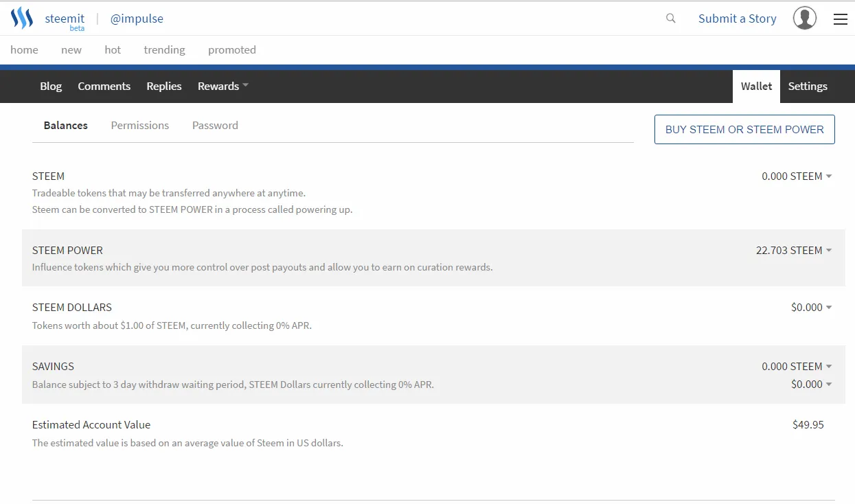855x504 pixels.
Task: Open the new posts feed
Action: [x=71, y=49]
